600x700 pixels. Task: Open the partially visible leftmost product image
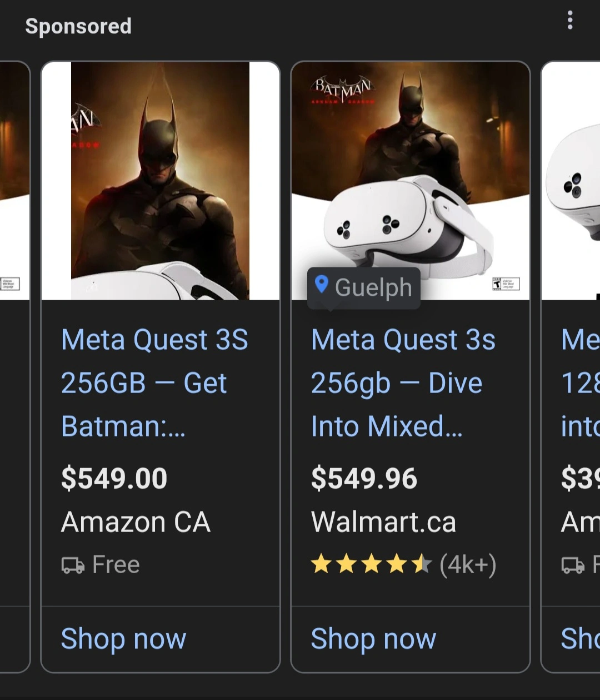[14, 181]
